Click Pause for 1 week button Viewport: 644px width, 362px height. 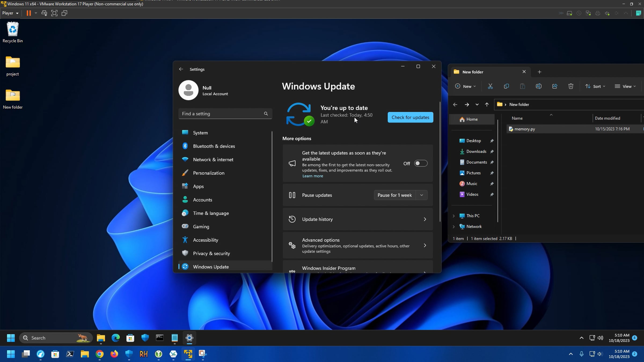[x=394, y=195]
